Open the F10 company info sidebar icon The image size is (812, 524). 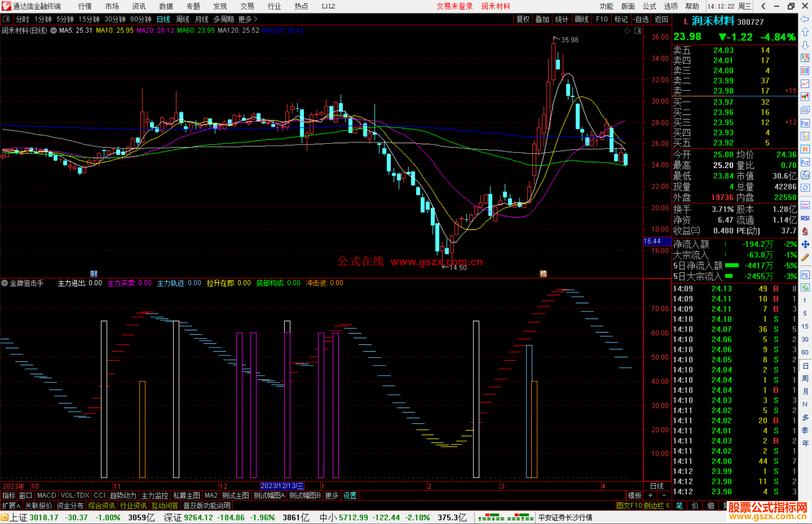(805, 123)
